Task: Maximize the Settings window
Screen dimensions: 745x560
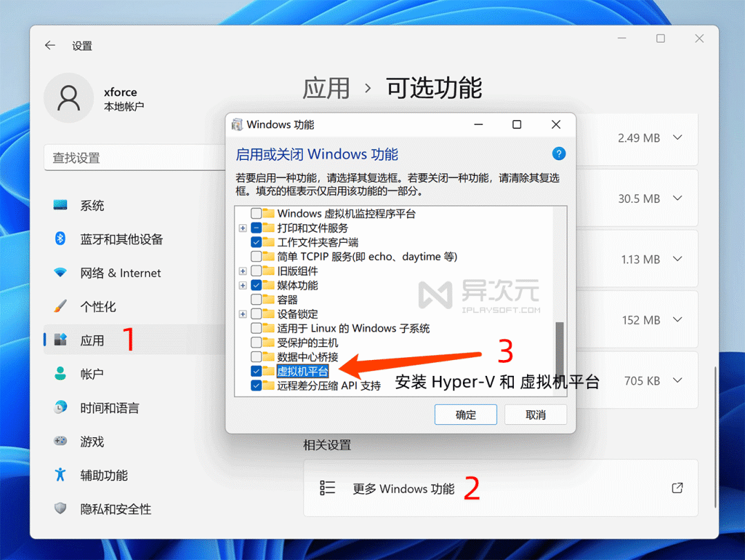Action: click(x=660, y=39)
